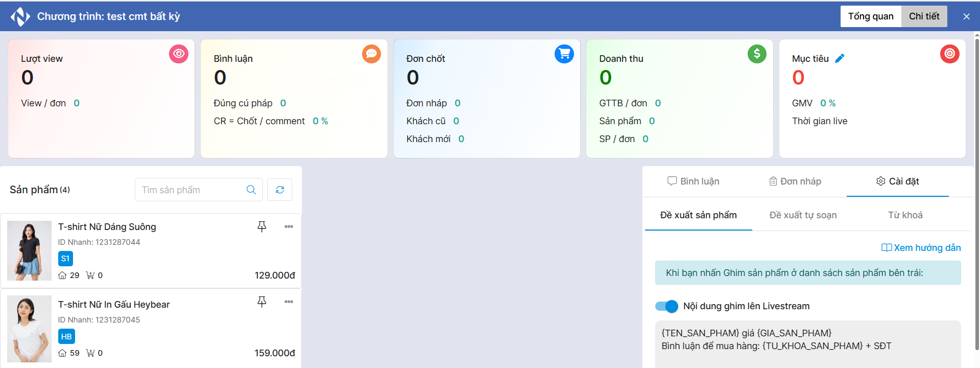Open more options for T-shirt Nữ Dáng Suông
Screen dimensions: 980x368
click(289, 226)
